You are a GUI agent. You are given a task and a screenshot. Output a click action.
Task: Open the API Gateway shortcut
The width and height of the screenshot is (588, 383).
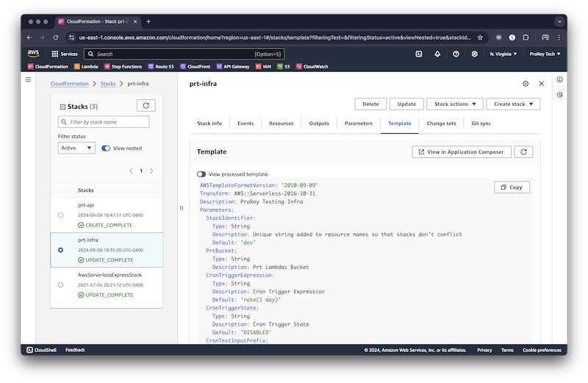click(233, 66)
